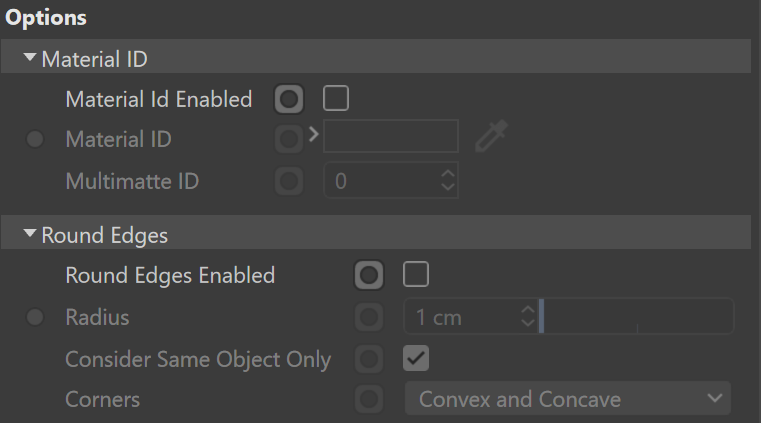The image size is (761, 423).
Task: Click the animation dot left of Radius label
Action: 35,317
